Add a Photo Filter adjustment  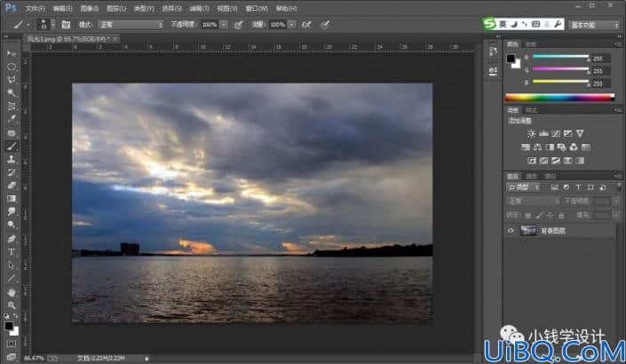(562, 147)
